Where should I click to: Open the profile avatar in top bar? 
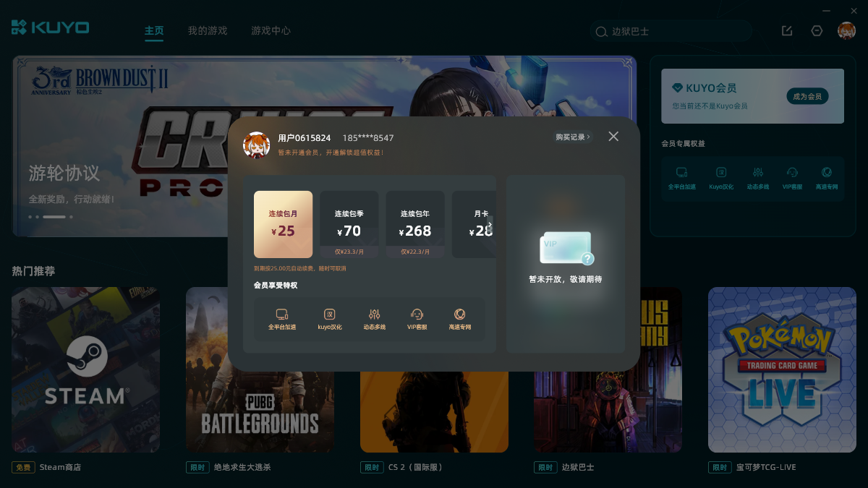(x=846, y=30)
